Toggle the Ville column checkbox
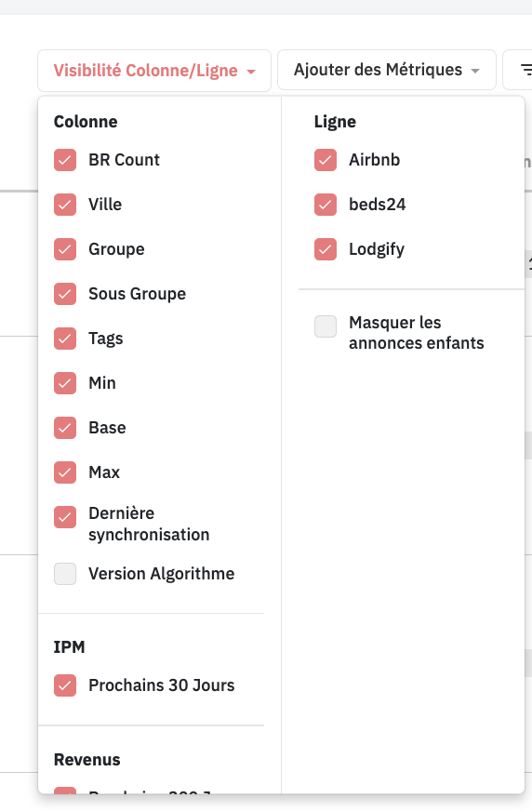Screen dimensions: 532x811 coord(65,205)
